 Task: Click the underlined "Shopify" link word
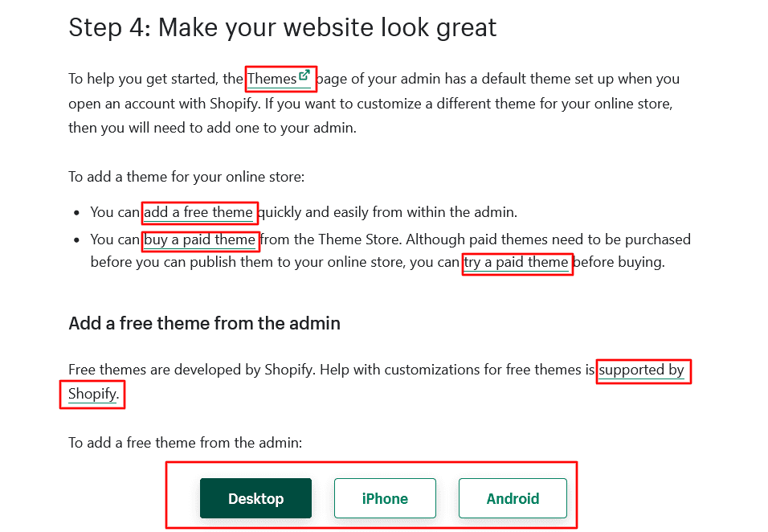(92, 395)
